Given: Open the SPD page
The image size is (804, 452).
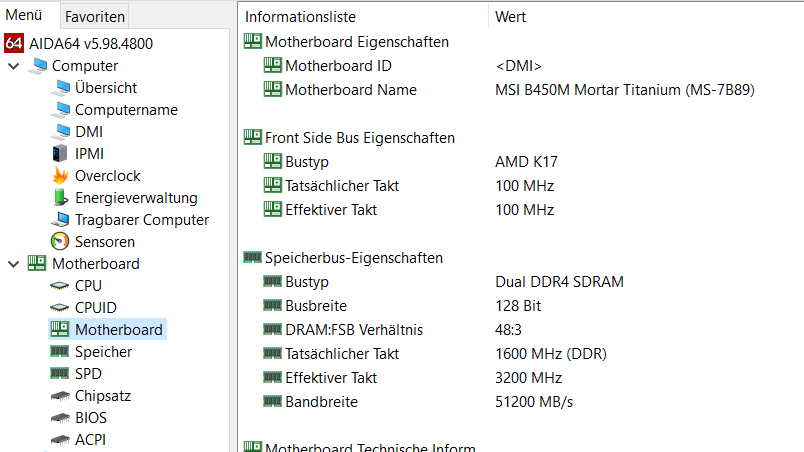Looking at the screenshot, I should click(88, 374).
